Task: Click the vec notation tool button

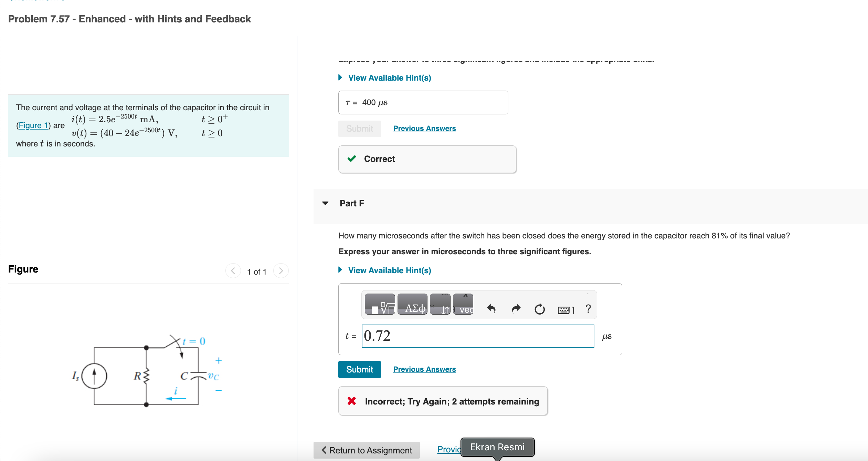Action: pyautogui.click(x=463, y=305)
